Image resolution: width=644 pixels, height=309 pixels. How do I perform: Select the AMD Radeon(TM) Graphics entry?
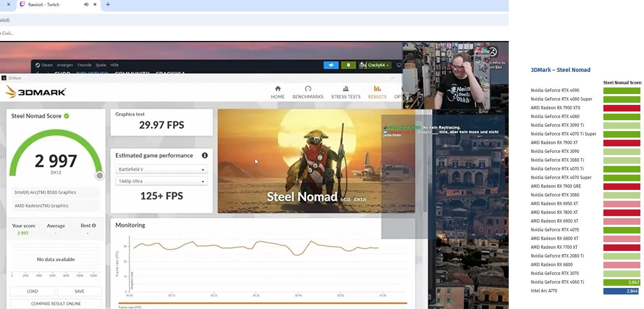pyautogui.click(x=55, y=206)
